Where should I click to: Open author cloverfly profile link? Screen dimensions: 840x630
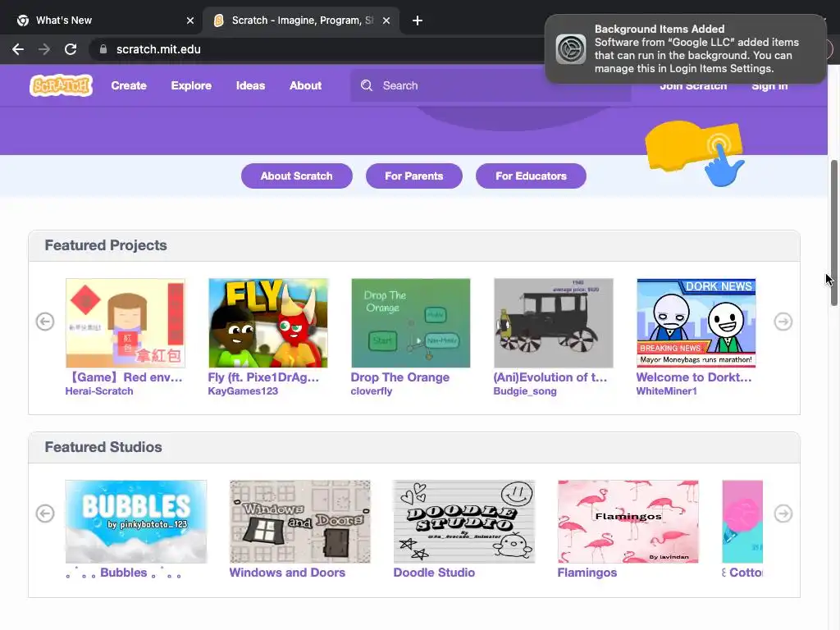(372, 391)
